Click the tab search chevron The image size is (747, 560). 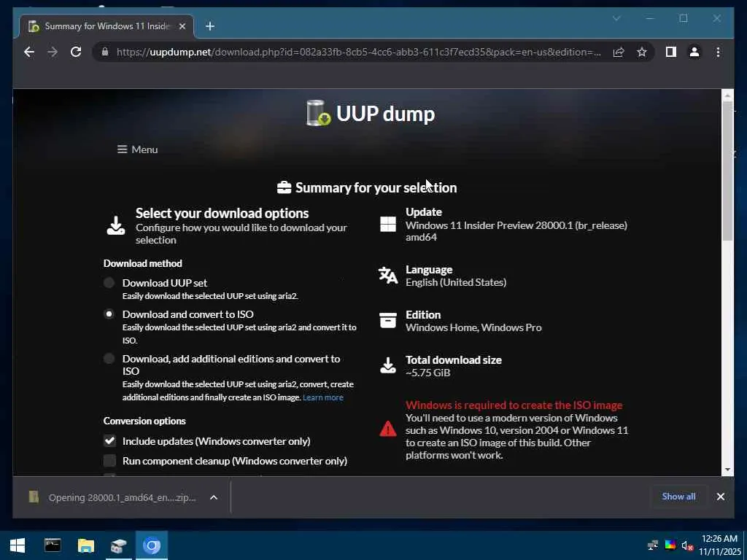616,18
